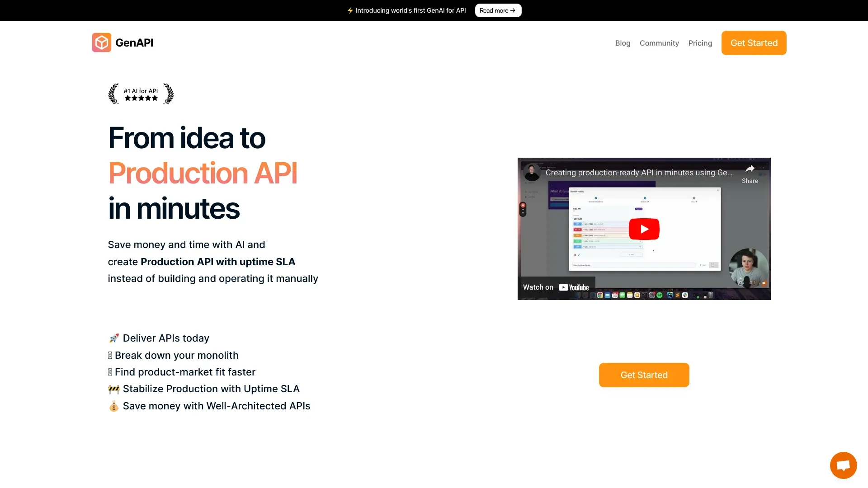Viewport: 868px width, 488px height.
Task: Click the chat bubble support icon
Action: (843, 465)
